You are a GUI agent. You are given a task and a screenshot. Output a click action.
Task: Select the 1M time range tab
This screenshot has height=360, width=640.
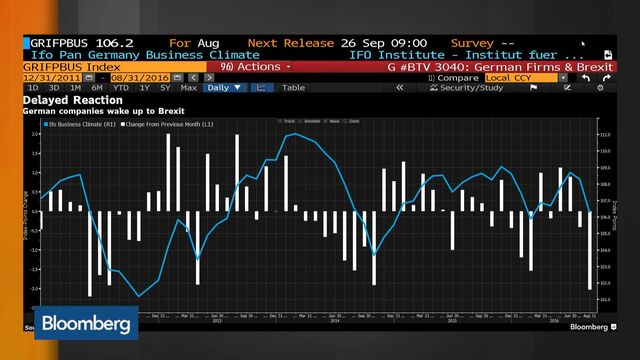75,88
